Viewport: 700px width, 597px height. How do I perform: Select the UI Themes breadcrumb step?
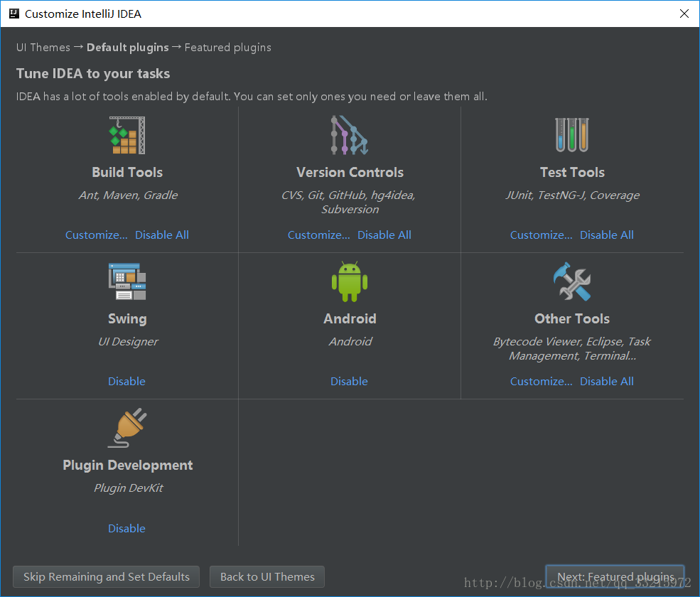[x=43, y=48]
